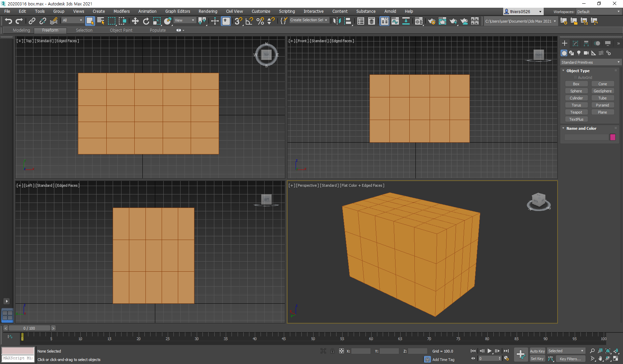Switch to Lights category in Create panel
The width and height of the screenshot is (623, 364).
click(579, 53)
